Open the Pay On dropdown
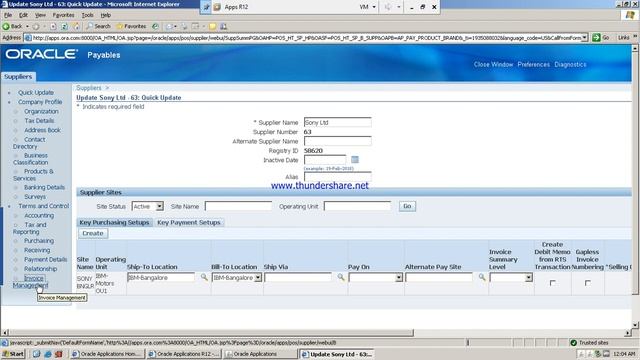The height and width of the screenshot is (360, 640). point(399,278)
